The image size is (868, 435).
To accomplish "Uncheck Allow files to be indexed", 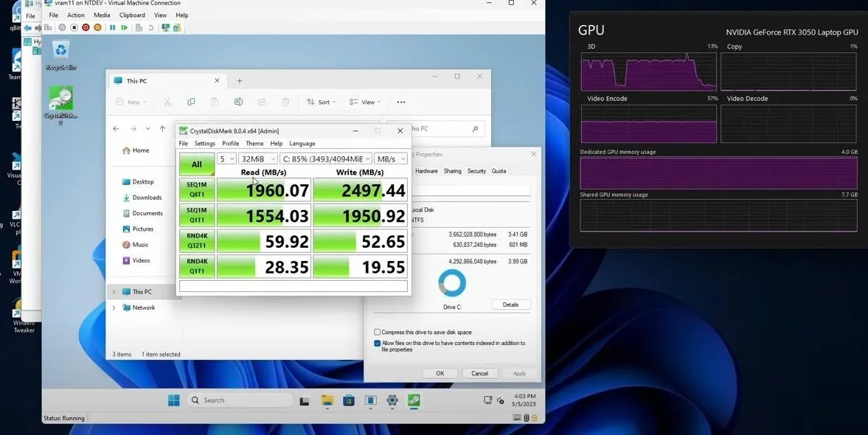I will click(377, 343).
